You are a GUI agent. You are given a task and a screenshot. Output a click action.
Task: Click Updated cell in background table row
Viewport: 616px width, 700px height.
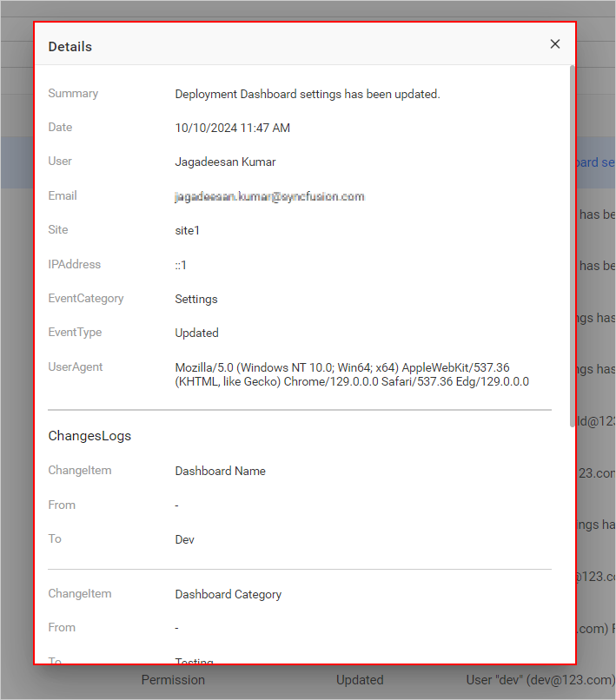point(360,680)
